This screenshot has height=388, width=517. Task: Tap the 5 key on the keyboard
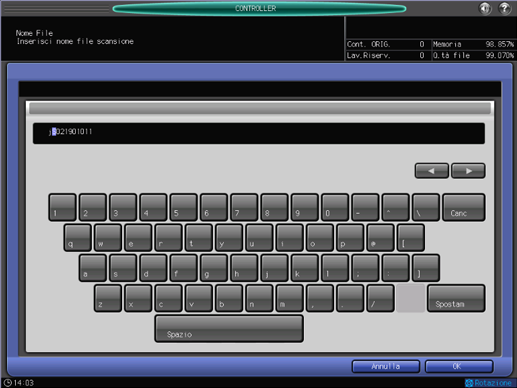[183, 207]
